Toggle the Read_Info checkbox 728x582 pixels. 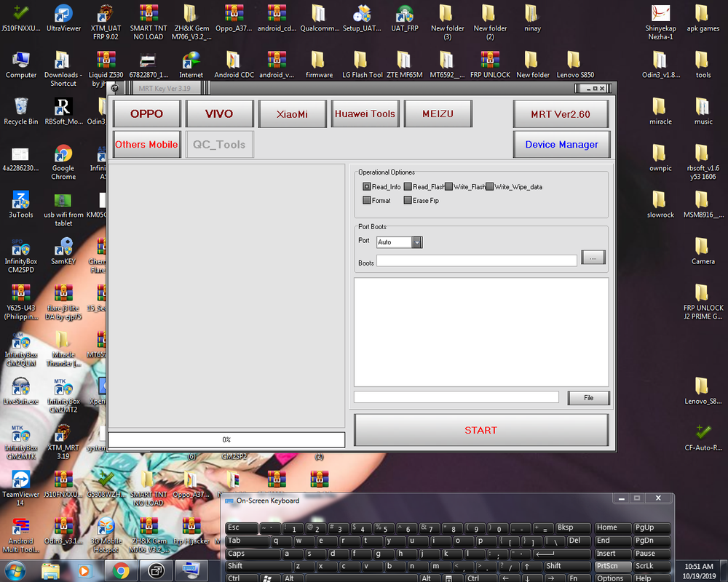coord(367,186)
